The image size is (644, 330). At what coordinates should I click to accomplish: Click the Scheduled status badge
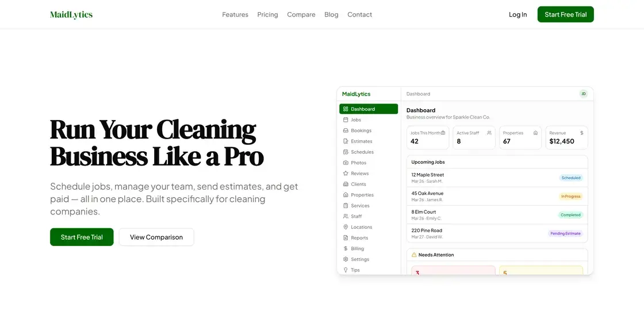pyautogui.click(x=571, y=178)
